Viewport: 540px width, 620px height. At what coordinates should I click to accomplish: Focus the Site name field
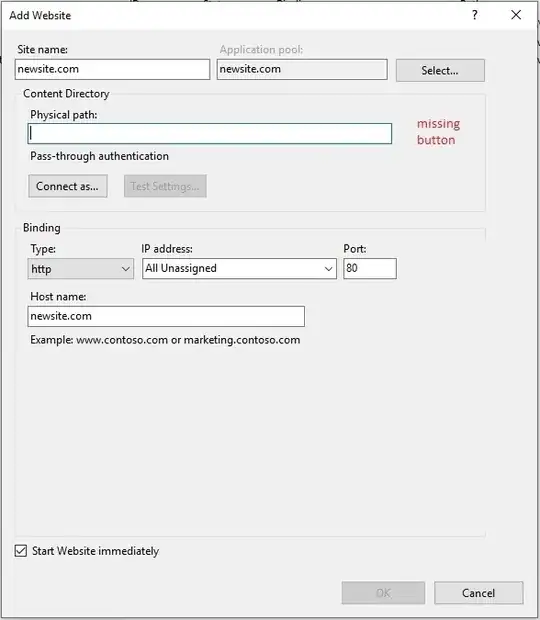112,69
